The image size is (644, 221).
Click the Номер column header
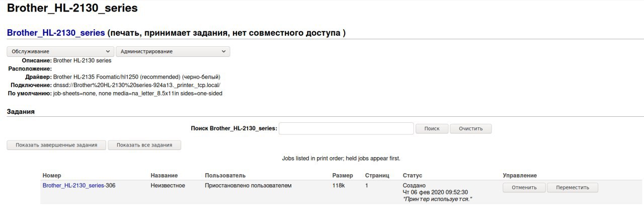pos(52,176)
